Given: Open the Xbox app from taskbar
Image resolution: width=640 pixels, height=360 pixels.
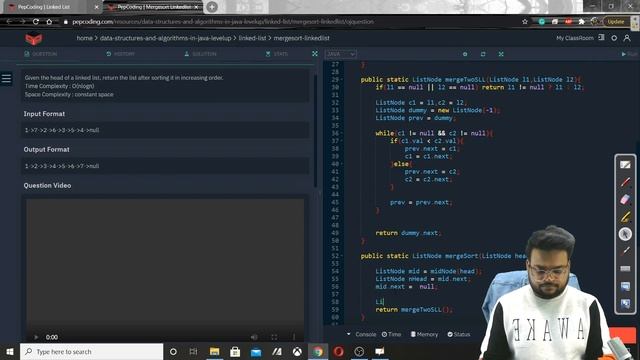Looking at the screenshot, I should coord(297,351).
